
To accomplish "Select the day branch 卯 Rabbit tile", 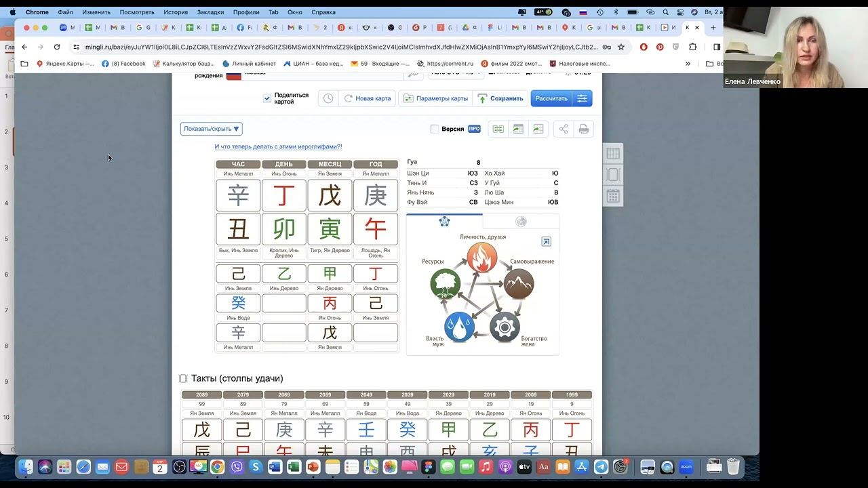I will (x=284, y=229).
